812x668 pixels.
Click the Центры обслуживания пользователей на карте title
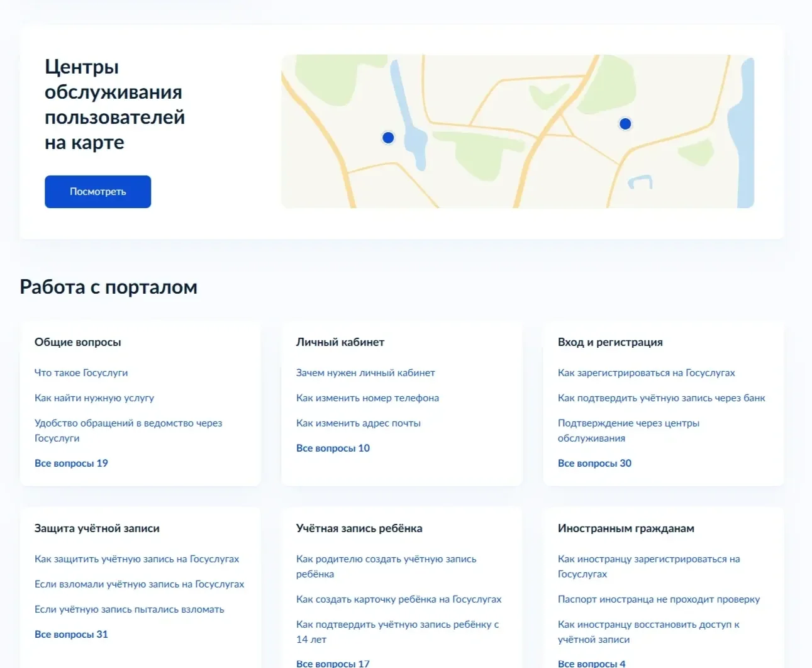click(x=114, y=104)
